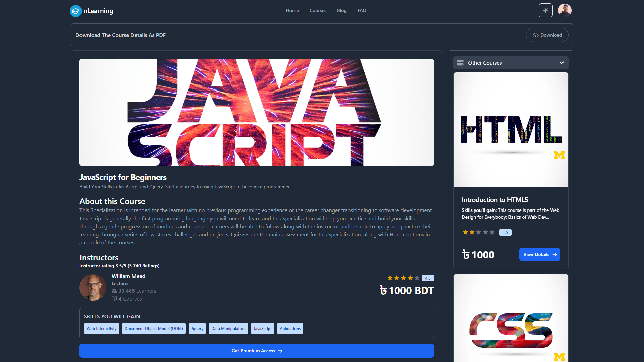Go to the Courses menu item
The height and width of the screenshot is (362, 644).
tap(318, 10)
